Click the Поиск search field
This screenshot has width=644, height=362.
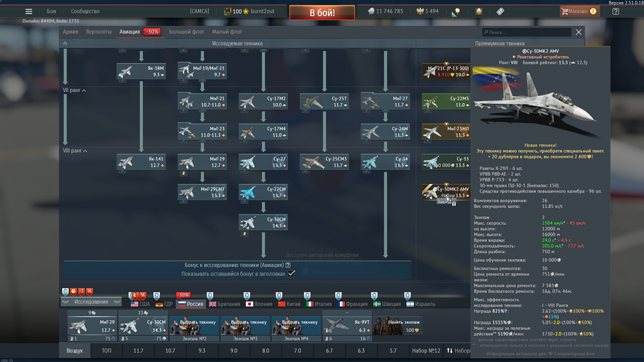tap(527, 32)
